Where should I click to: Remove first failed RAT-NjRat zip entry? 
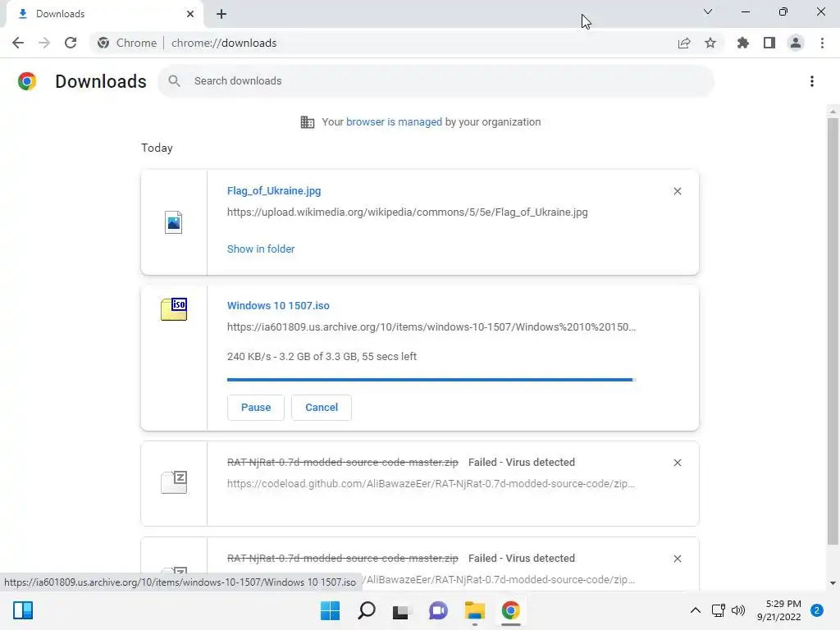[x=677, y=463]
